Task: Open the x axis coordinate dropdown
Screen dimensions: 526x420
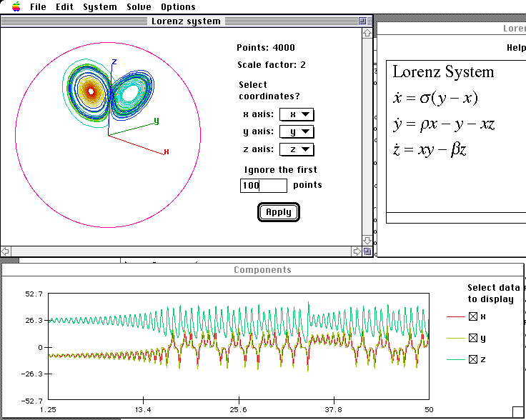Action: pyautogui.click(x=297, y=114)
